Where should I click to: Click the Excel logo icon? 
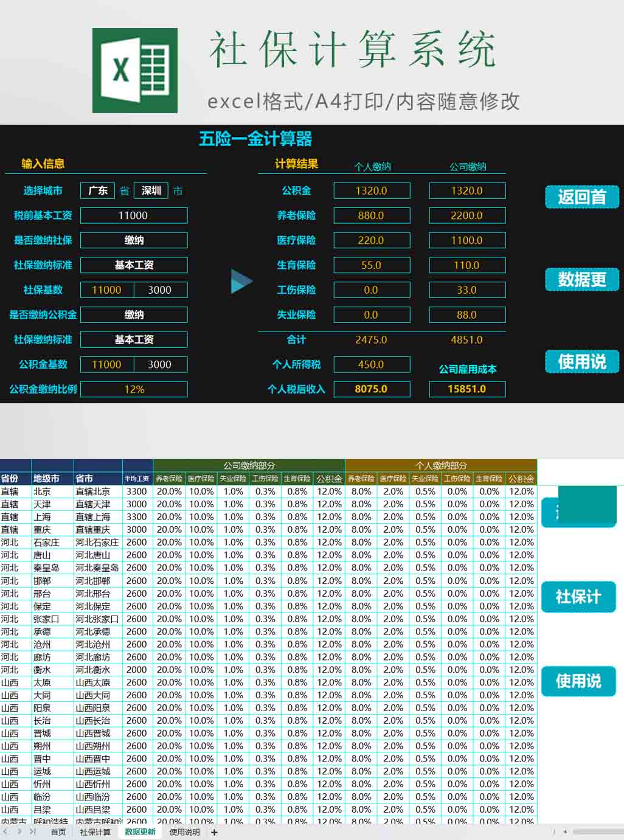(135, 70)
